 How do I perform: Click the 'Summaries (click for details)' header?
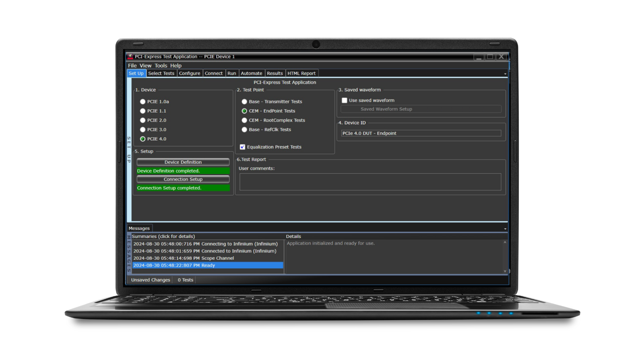click(x=163, y=237)
